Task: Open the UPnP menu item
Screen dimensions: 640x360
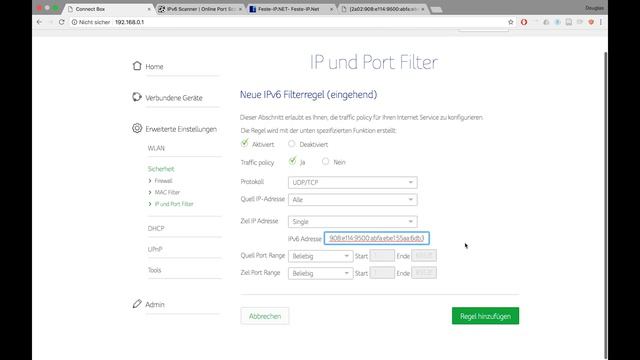Action: tap(155, 249)
